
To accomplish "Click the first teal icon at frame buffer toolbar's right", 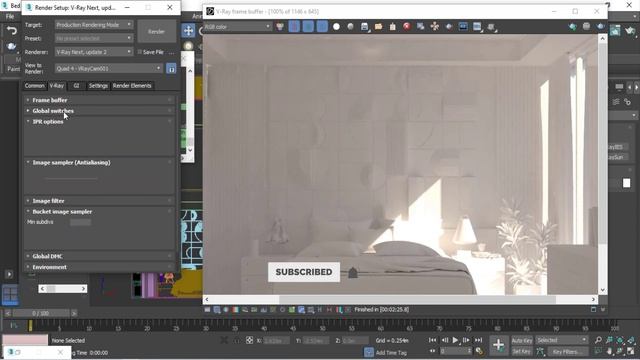I will point(573,27).
